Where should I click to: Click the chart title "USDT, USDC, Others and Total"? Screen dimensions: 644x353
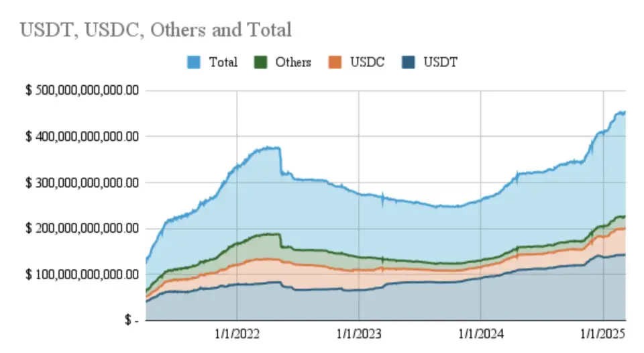click(x=156, y=30)
